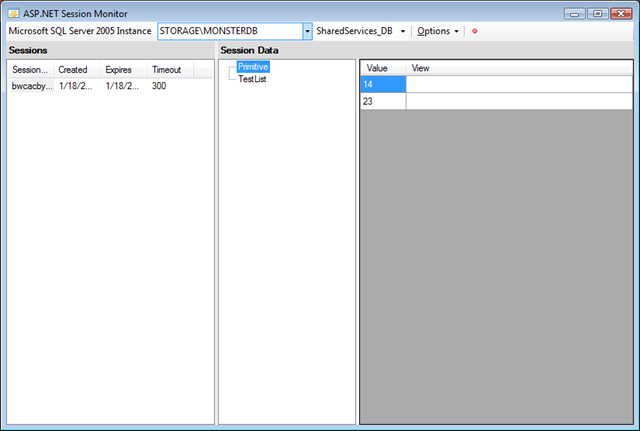
Task: Select the bwcacby... session row
Action: 110,86
